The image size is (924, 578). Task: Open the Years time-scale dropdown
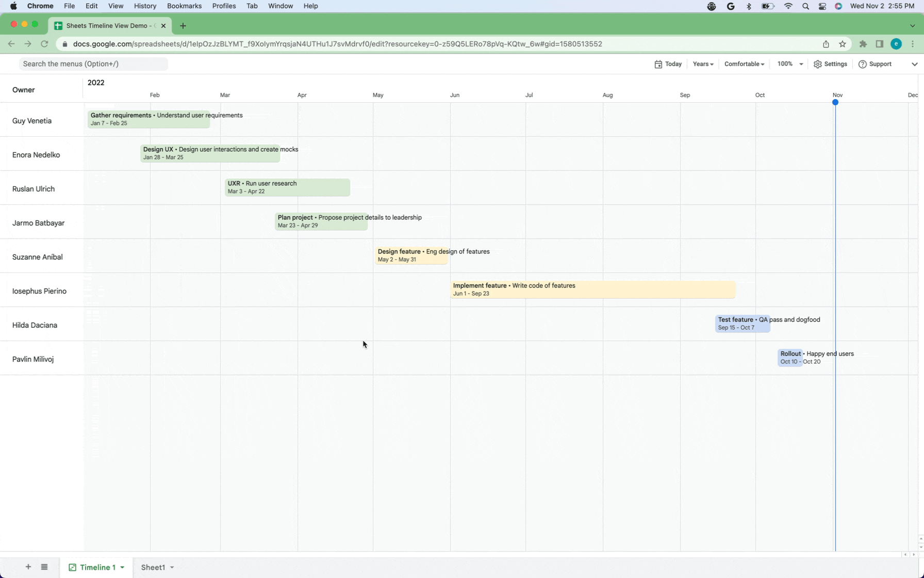(x=702, y=64)
